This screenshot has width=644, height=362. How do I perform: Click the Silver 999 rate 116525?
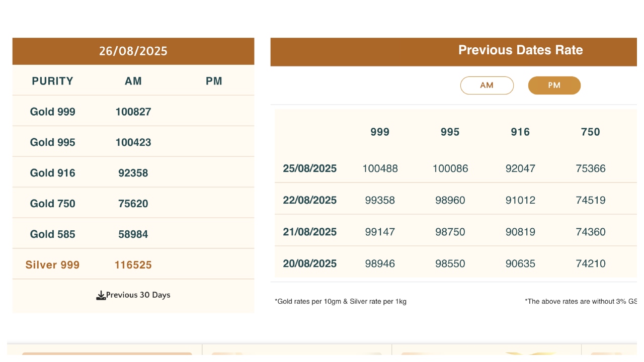[x=133, y=265]
